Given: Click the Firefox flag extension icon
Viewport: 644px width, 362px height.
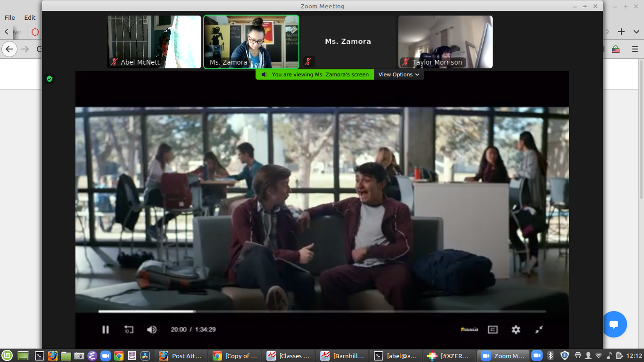Looking at the screenshot, I should 616,49.
